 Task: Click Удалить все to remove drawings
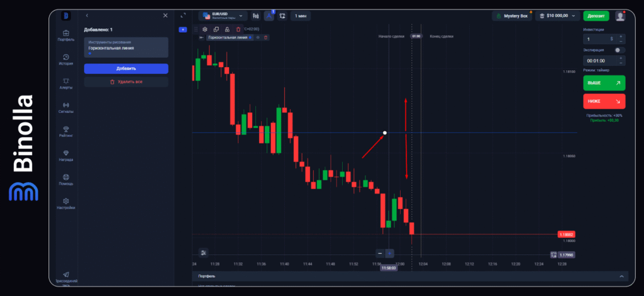pyautogui.click(x=126, y=82)
